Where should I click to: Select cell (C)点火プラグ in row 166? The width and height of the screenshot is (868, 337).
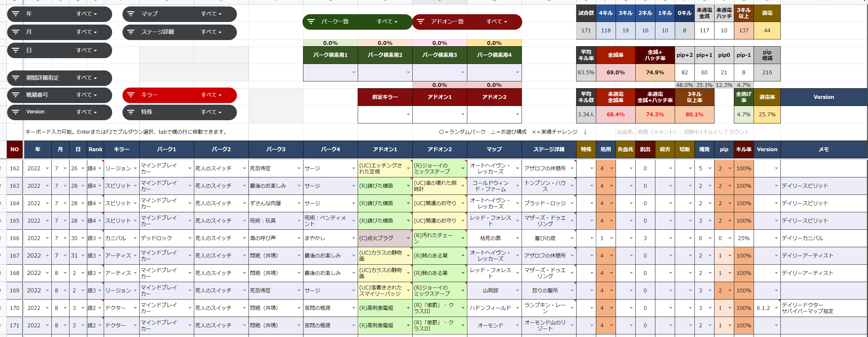pos(385,238)
